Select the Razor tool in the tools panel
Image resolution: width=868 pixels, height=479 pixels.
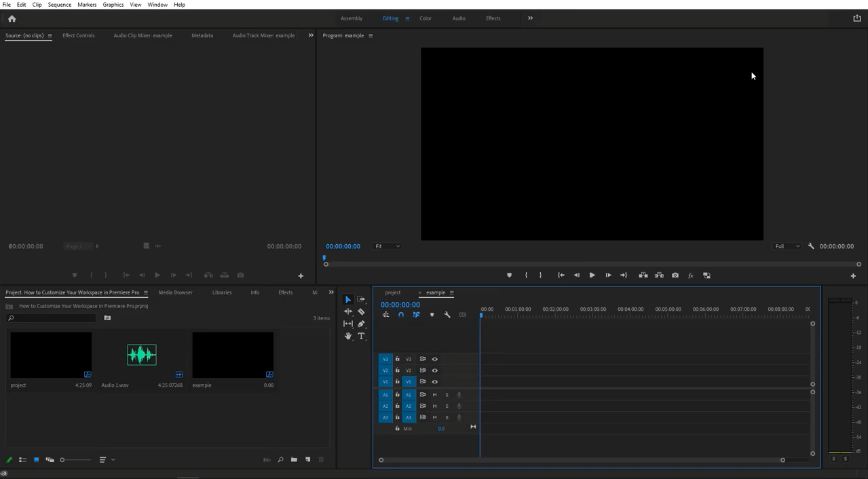361,311
